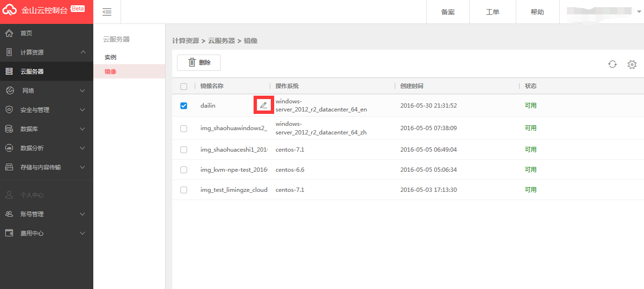Expand the 网络 menu chevron
The height and width of the screenshot is (289, 644).
point(83,90)
